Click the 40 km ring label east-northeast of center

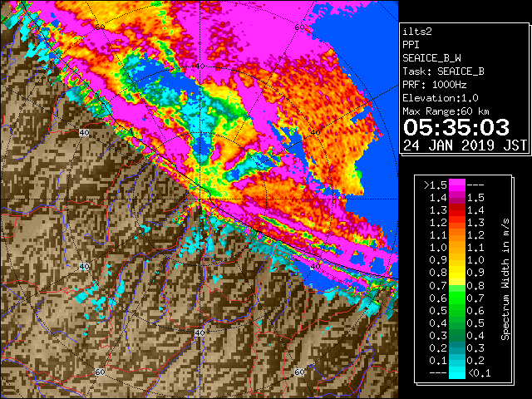(x=316, y=133)
